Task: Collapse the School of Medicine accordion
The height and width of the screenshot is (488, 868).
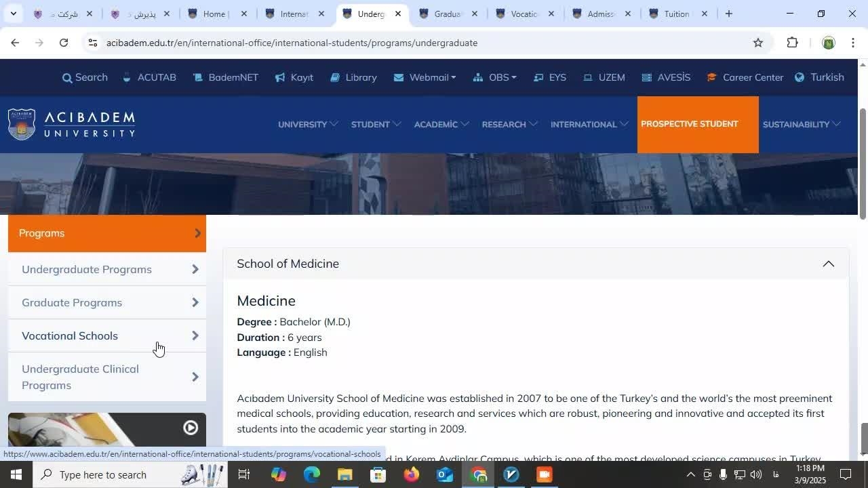Action: coord(828,264)
